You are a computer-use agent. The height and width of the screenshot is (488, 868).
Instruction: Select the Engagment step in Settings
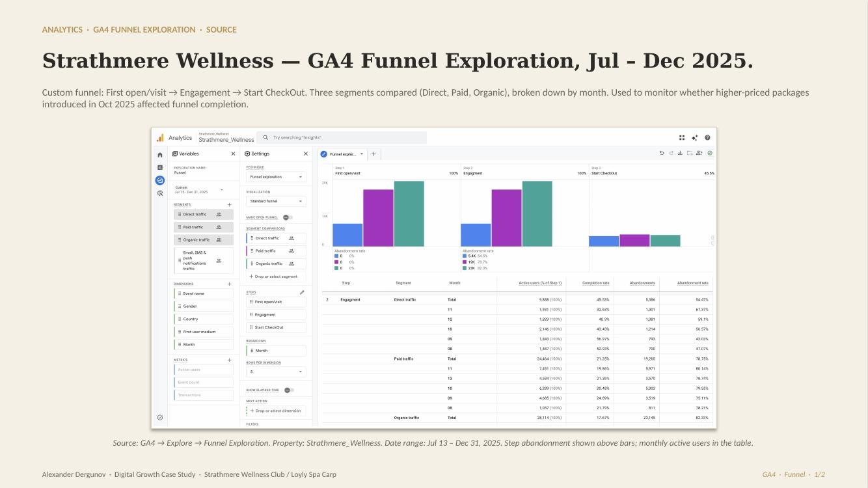click(276, 314)
